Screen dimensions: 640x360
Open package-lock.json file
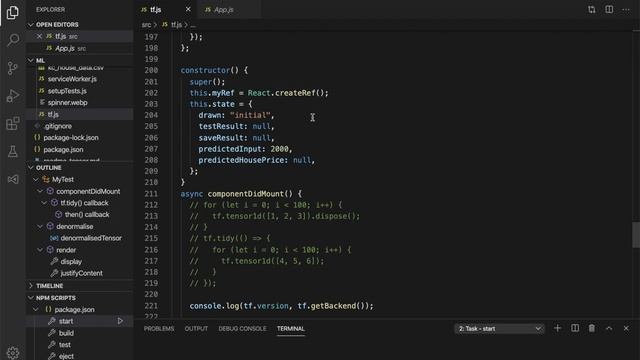click(80, 138)
